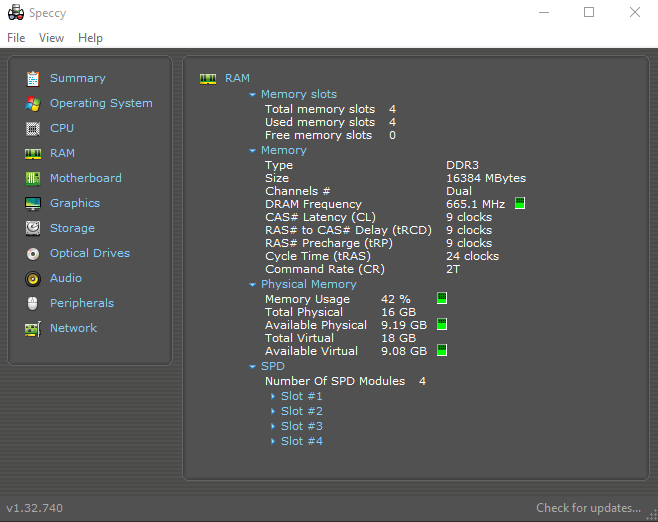Select the 665.1 MHz frequency value
Image resolution: width=658 pixels, height=522 pixels.
click(x=475, y=204)
